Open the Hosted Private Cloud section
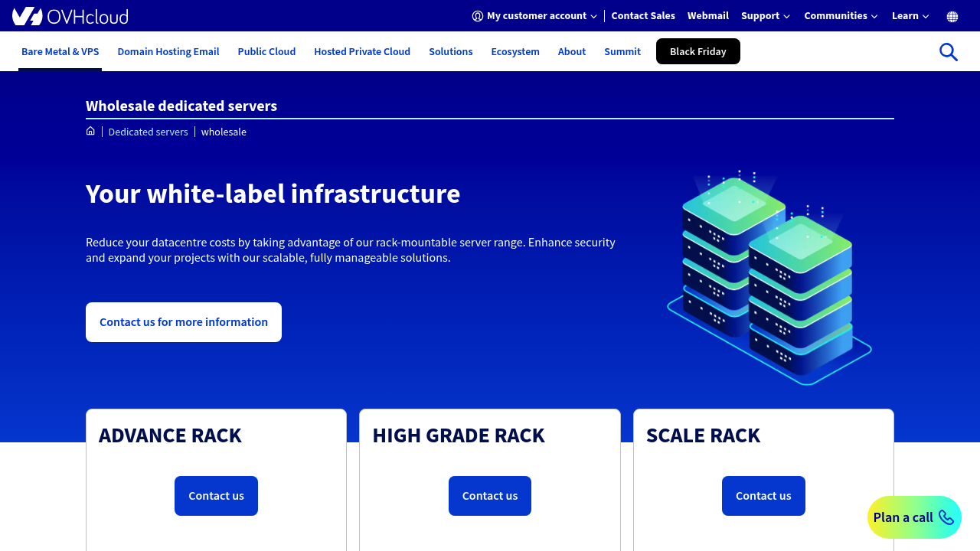980x551 pixels. point(361,51)
